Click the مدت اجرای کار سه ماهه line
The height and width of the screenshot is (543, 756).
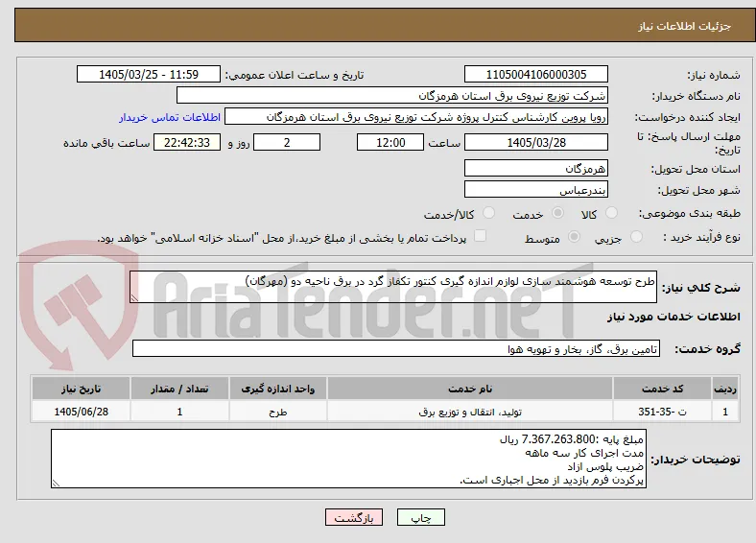584,453
